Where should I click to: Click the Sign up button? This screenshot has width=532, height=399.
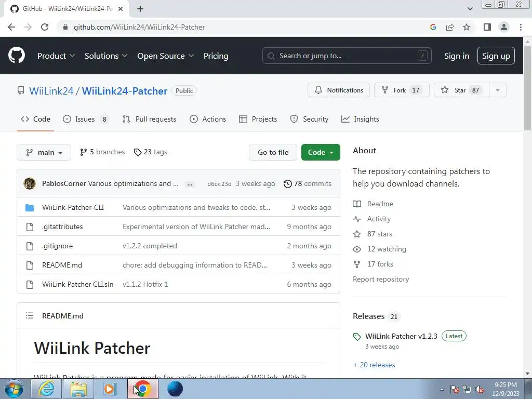[496, 56]
